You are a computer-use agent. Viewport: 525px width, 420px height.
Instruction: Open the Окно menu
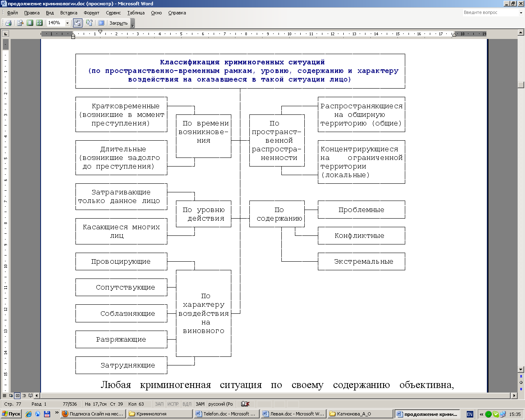[156, 13]
